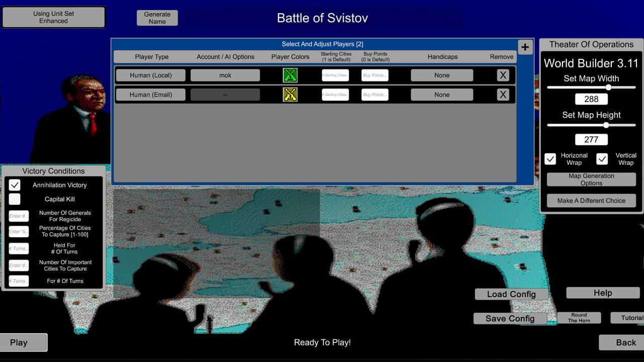The height and width of the screenshot is (362, 644).
Task: Remove the Human (Email) player row
Action: click(x=503, y=95)
